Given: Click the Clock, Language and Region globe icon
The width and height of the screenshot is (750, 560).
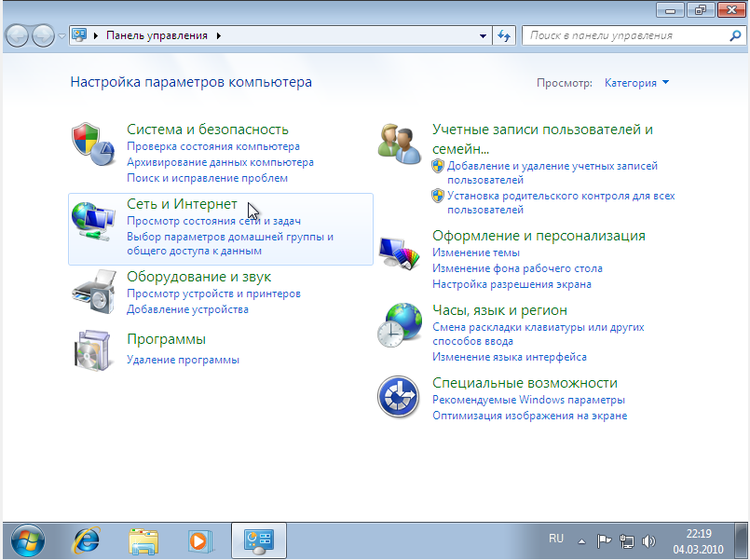Looking at the screenshot, I should click(x=399, y=325).
